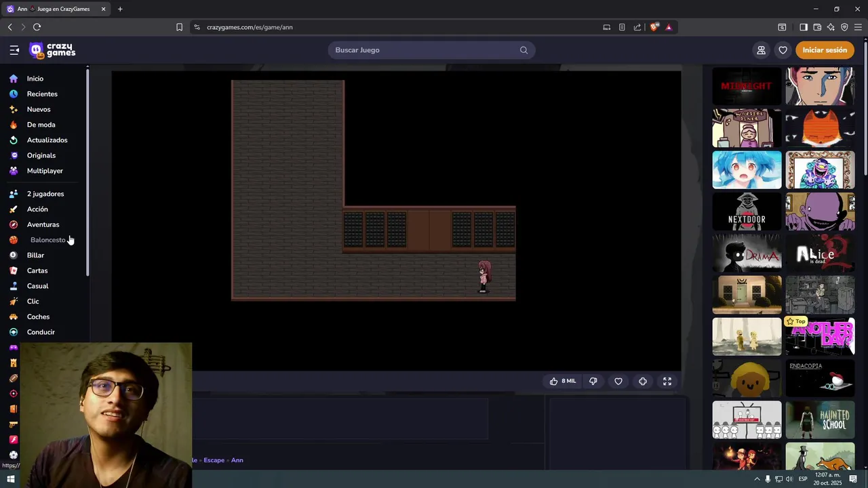The width and height of the screenshot is (868, 488).
Task: Open De moda category
Action: pos(41,125)
